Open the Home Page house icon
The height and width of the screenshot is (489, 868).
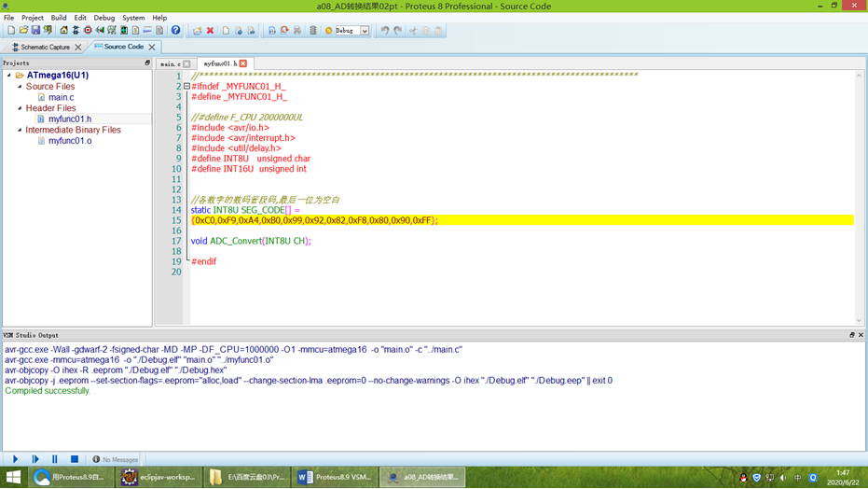(x=63, y=31)
